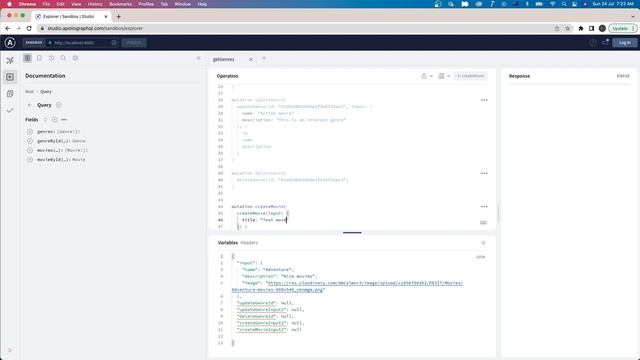Open the Checks checkmark icon in sidebar
This screenshot has width=640, height=360.
(10, 110)
